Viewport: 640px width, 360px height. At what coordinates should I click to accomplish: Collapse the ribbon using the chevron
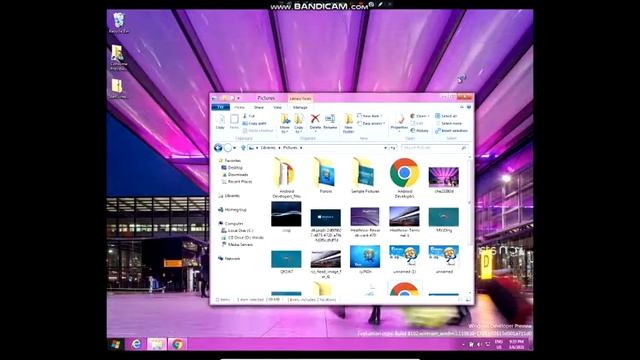(462, 107)
